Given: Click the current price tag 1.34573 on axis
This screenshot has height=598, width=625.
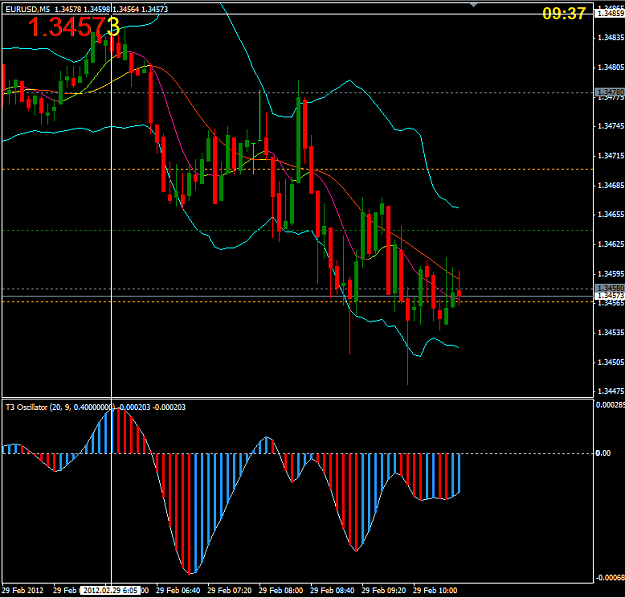Looking at the screenshot, I should (610, 295).
